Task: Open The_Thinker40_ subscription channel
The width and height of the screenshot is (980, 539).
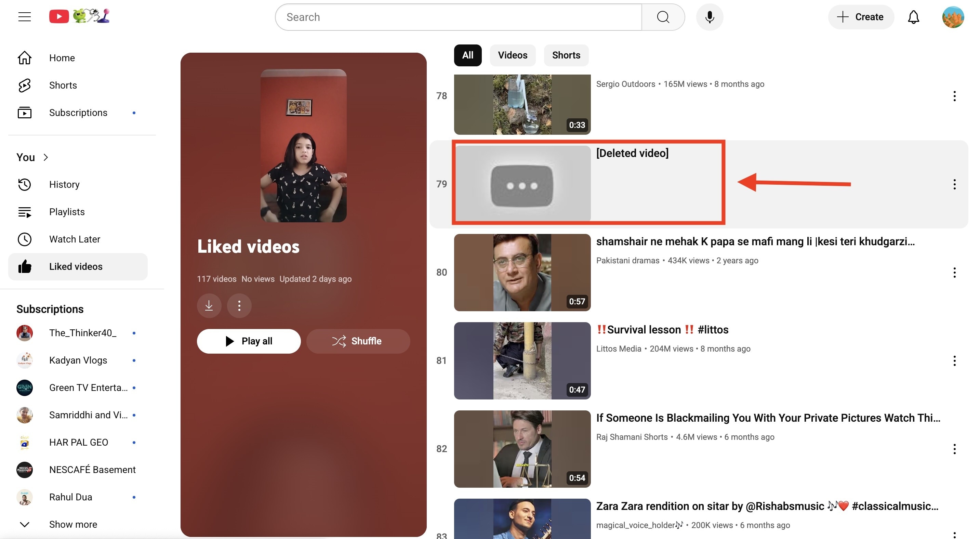Action: 78,333
